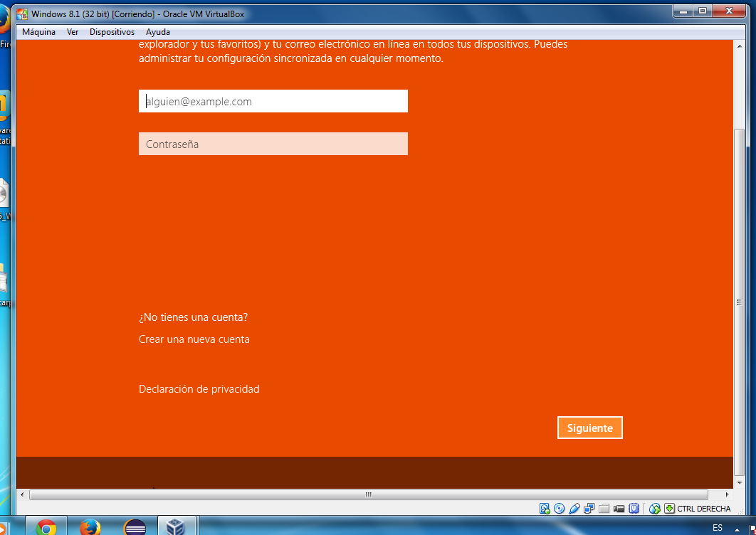The width and height of the screenshot is (756, 535).
Task: Click the vertical scrollbar up arrow
Action: pos(739,46)
